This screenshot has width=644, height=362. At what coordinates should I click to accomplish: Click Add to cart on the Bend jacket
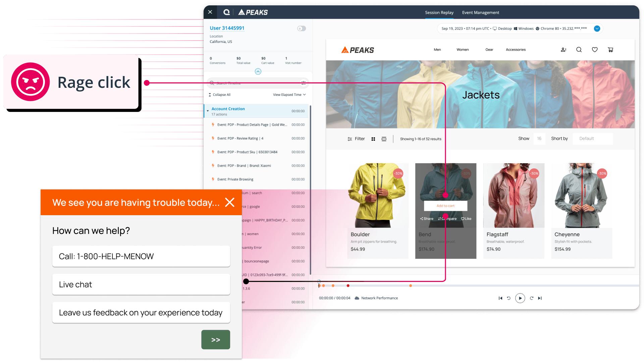point(445,206)
